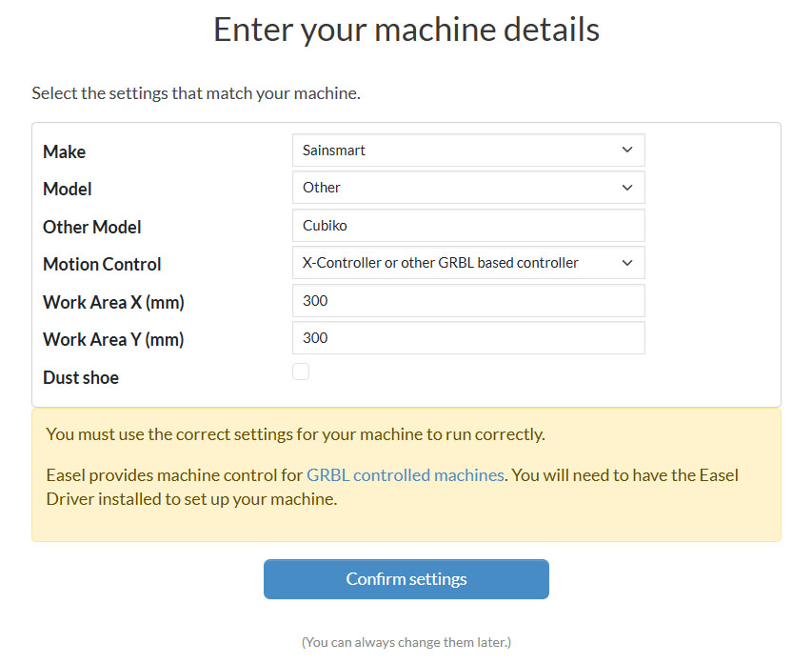This screenshot has width=812, height=663.
Task: Click the Other Model label
Action: point(92,227)
